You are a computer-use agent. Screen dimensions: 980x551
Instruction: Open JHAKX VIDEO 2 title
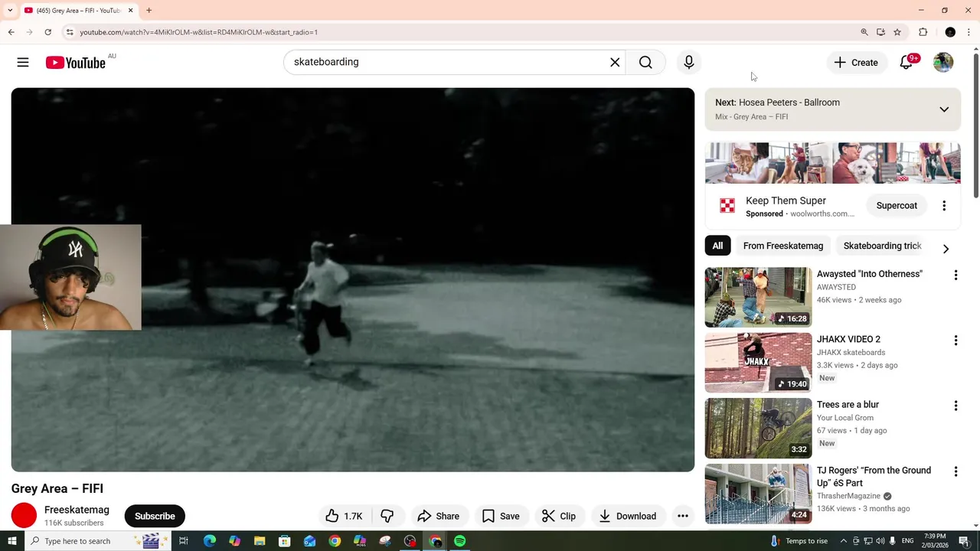(x=848, y=339)
